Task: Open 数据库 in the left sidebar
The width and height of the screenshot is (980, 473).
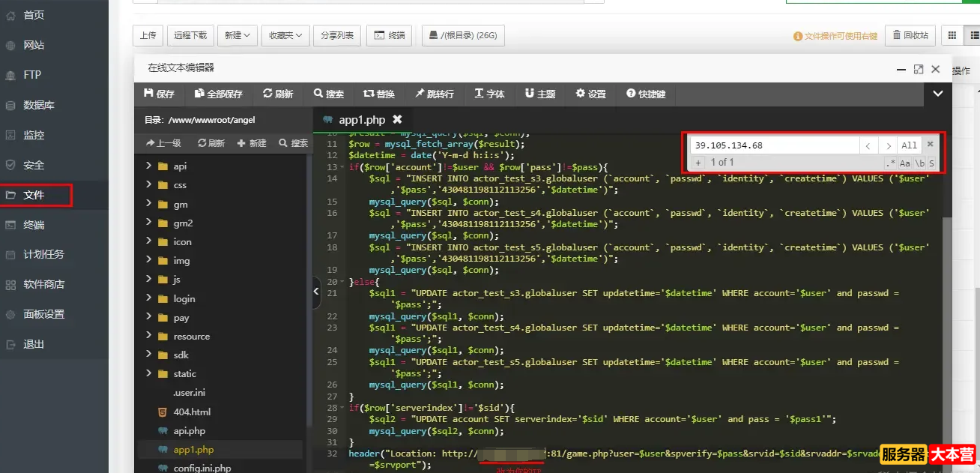Action: 39,105
